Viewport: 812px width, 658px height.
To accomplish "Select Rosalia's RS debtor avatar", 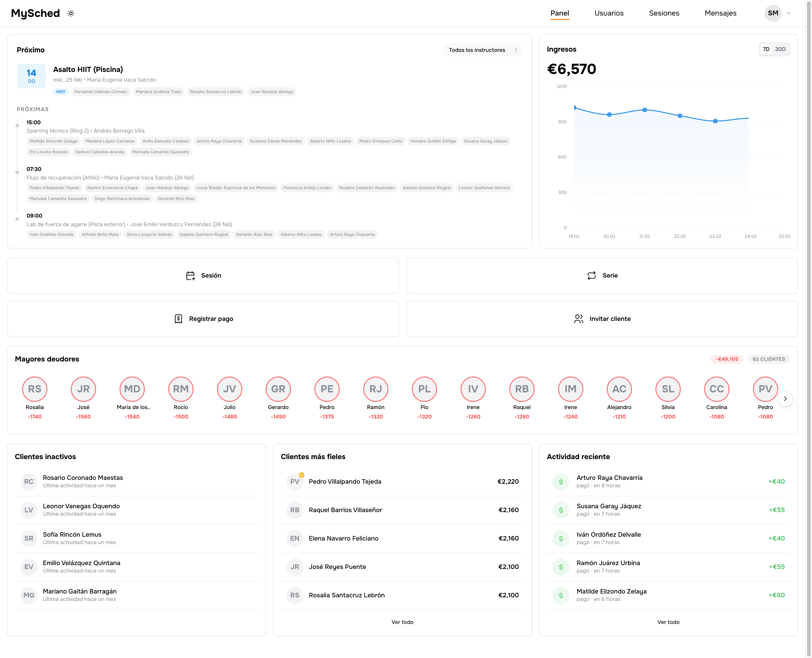I will pos(35,389).
